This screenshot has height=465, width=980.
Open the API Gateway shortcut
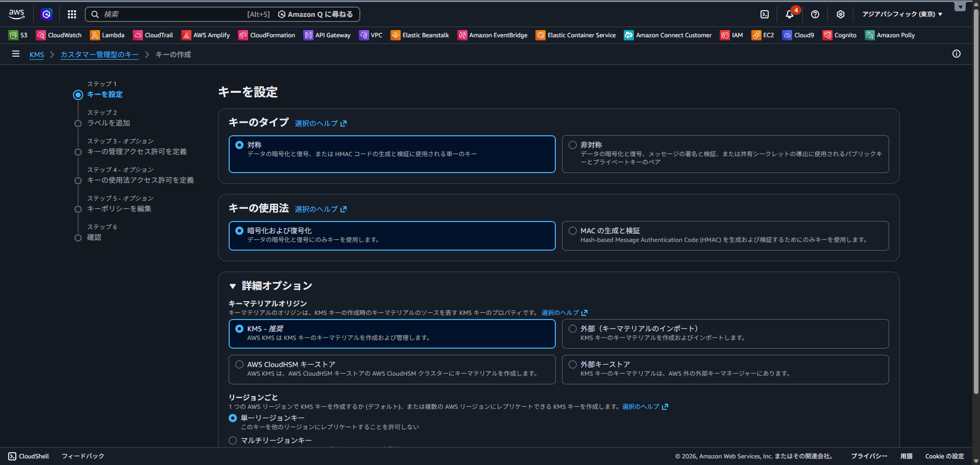point(327,35)
